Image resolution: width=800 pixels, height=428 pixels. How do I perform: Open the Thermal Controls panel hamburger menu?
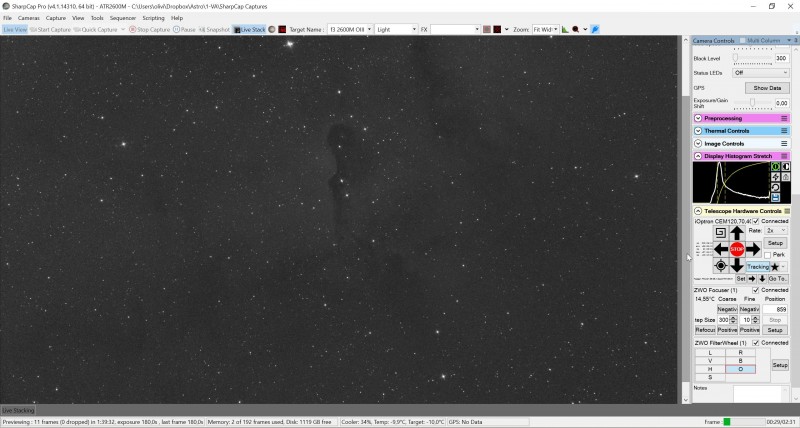(784, 131)
